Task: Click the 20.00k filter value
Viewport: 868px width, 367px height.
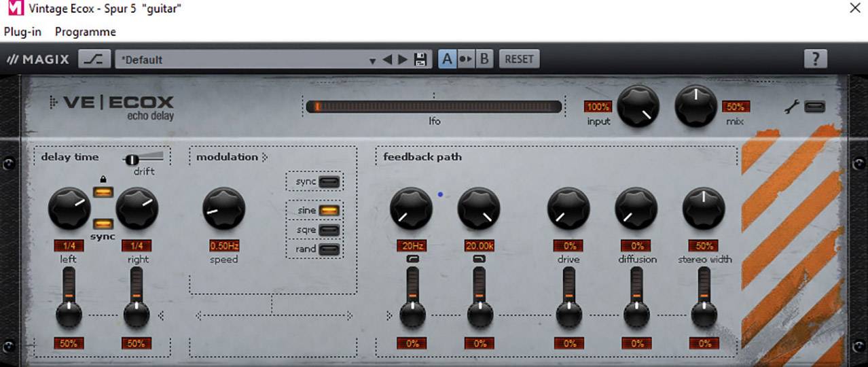Action: pyautogui.click(x=480, y=245)
